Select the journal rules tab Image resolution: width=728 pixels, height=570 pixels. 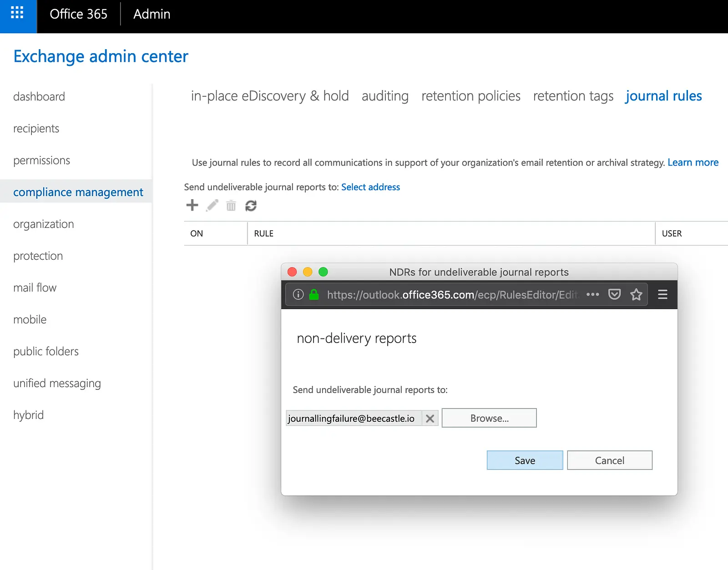click(664, 96)
